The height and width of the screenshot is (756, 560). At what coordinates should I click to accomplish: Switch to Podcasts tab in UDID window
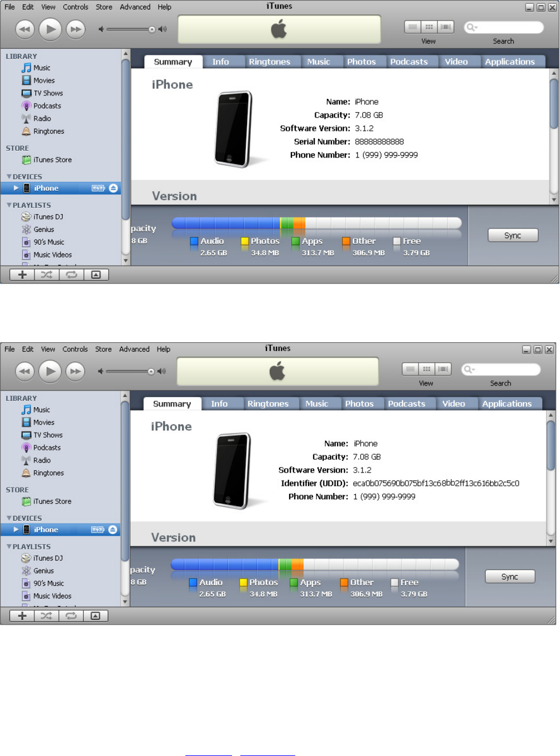point(407,404)
